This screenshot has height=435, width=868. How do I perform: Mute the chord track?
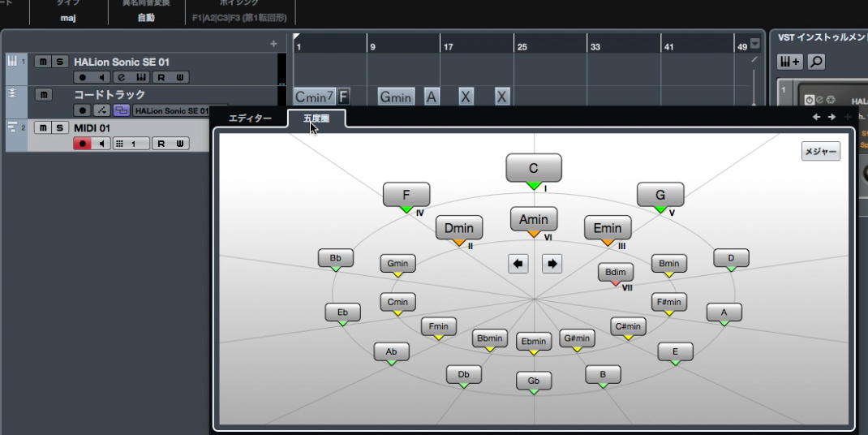click(43, 95)
